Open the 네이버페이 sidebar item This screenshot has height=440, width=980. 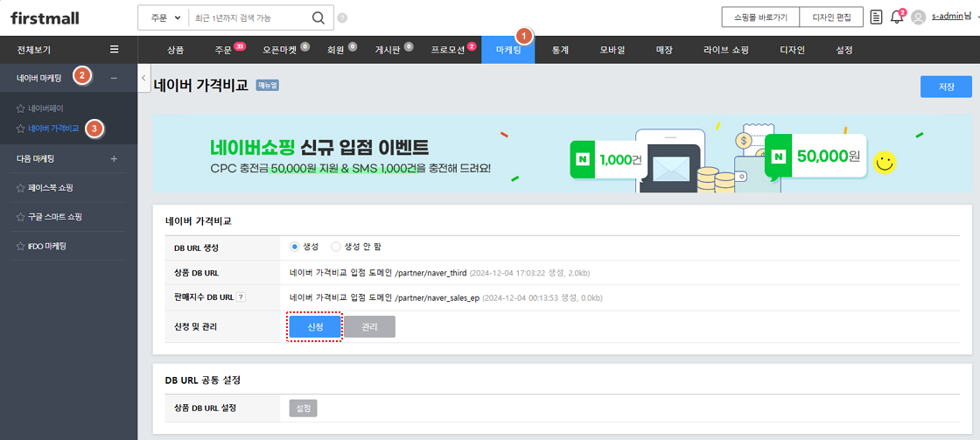(45, 108)
